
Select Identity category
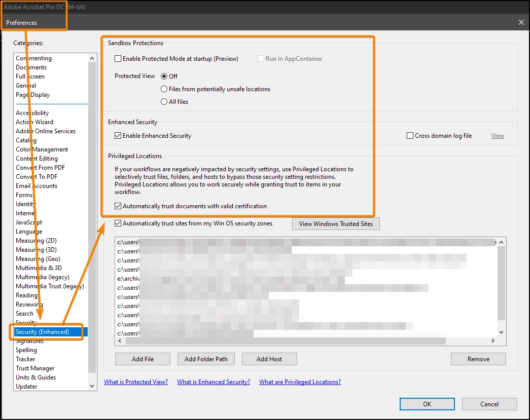pyautogui.click(x=26, y=204)
